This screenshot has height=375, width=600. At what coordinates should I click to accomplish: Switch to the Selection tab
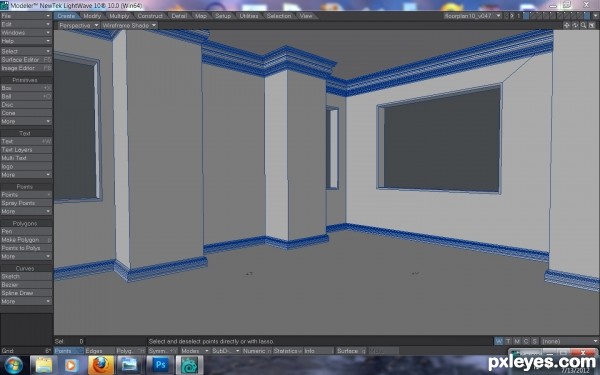coord(279,16)
